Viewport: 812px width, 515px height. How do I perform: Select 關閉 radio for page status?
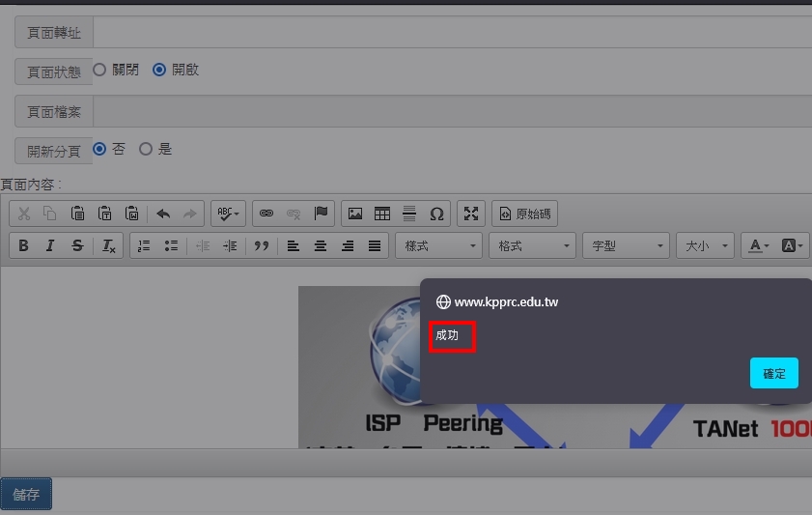(99, 70)
